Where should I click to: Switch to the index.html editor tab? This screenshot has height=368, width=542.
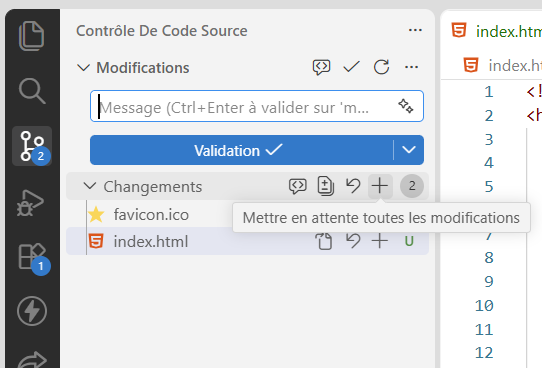[496, 31]
